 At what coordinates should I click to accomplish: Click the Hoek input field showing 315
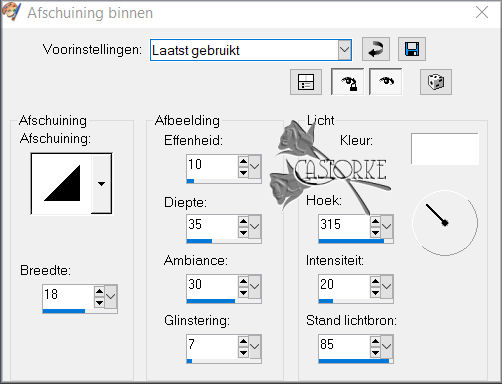[x=344, y=226]
